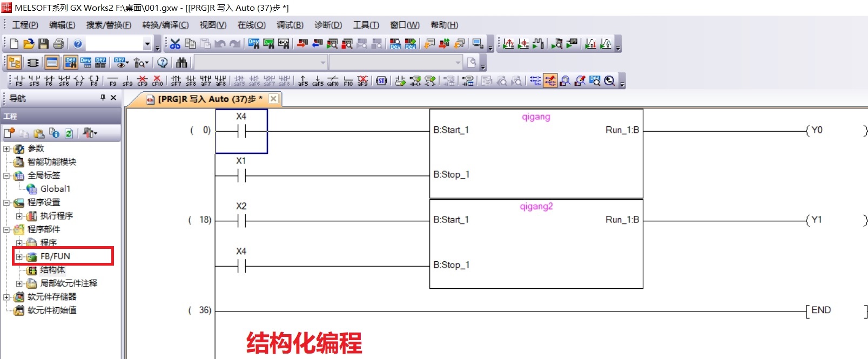Insert open contact using F5 icon
Screen dimensions: 868x359
[x=19, y=80]
